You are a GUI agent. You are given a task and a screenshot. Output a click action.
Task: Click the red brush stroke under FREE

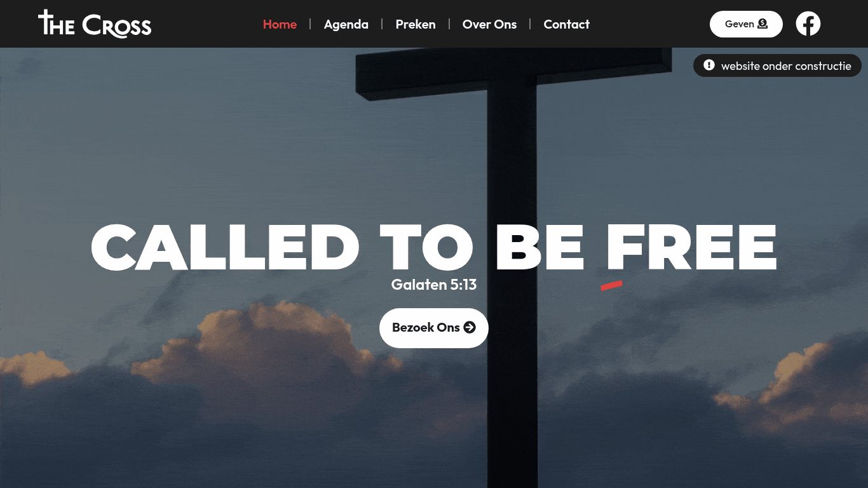[611, 286]
